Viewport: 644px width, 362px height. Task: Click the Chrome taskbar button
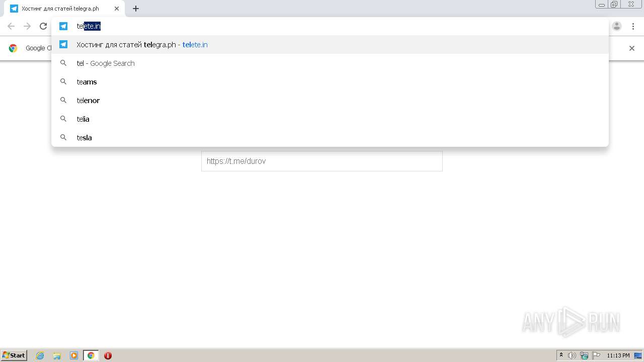[91, 355]
